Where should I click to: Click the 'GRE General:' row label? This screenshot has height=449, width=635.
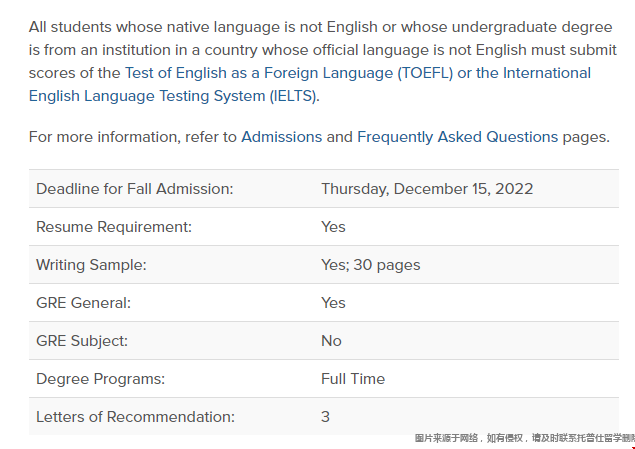pos(83,303)
